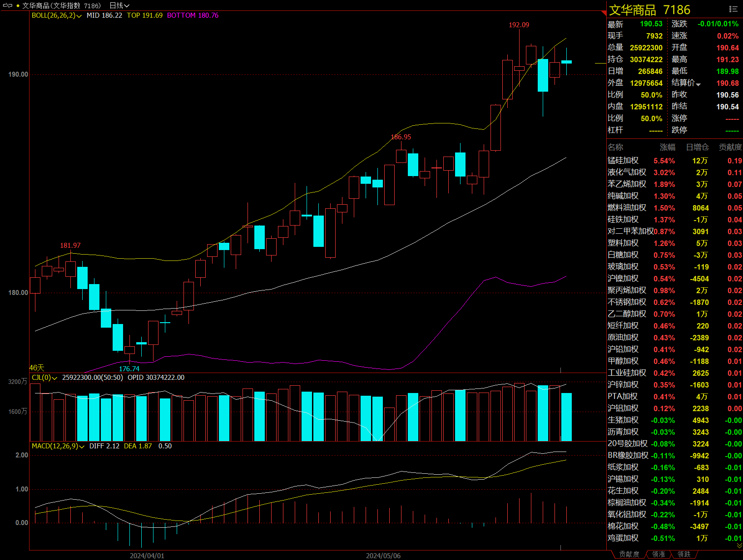This screenshot has width=743, height=560.
Task: Select the 沪锌加权 row
Action: point(675,385)
